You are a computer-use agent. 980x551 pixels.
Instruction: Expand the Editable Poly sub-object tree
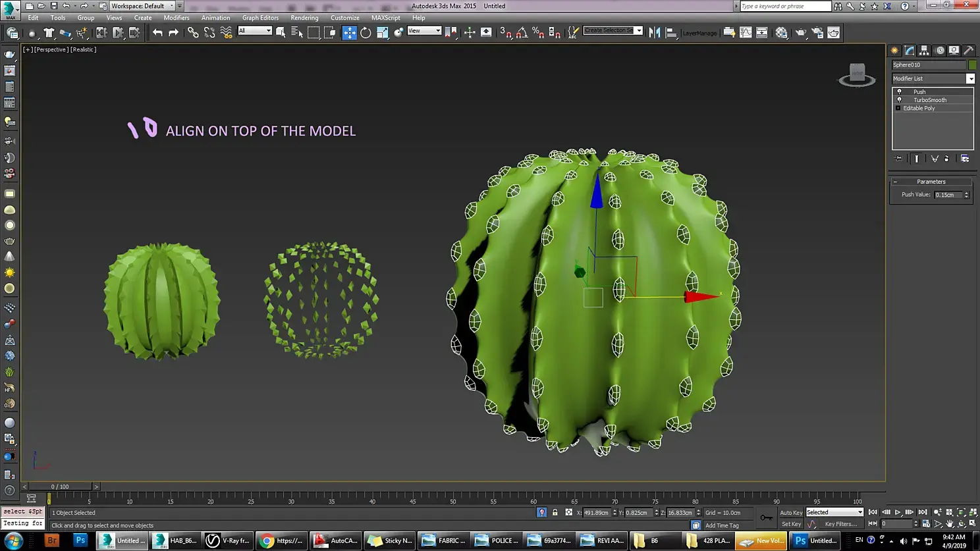[898, 108]
